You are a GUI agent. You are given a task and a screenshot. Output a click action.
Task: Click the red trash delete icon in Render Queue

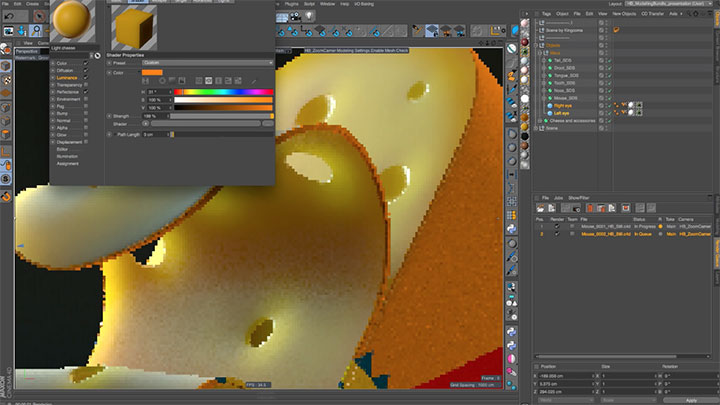(x=590, y=208)
